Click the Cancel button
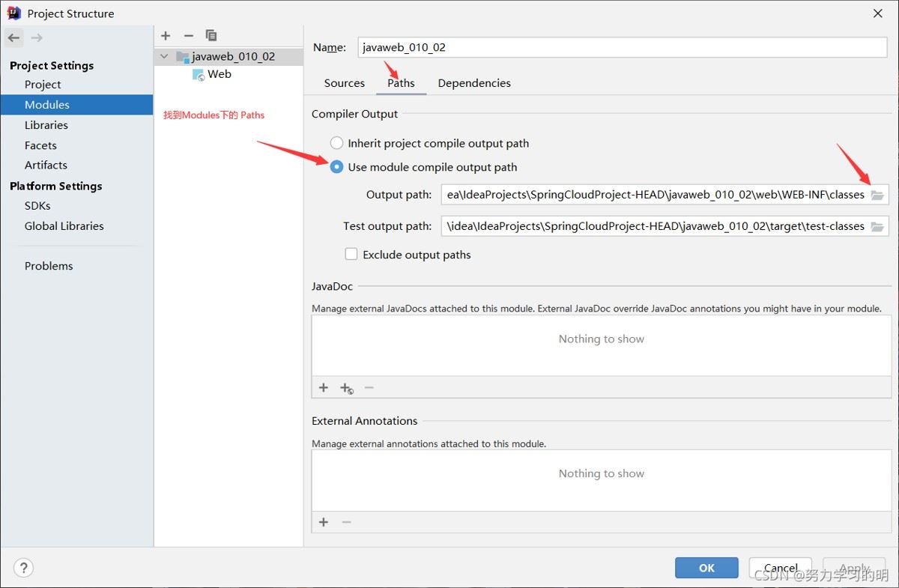 point(781,568)
